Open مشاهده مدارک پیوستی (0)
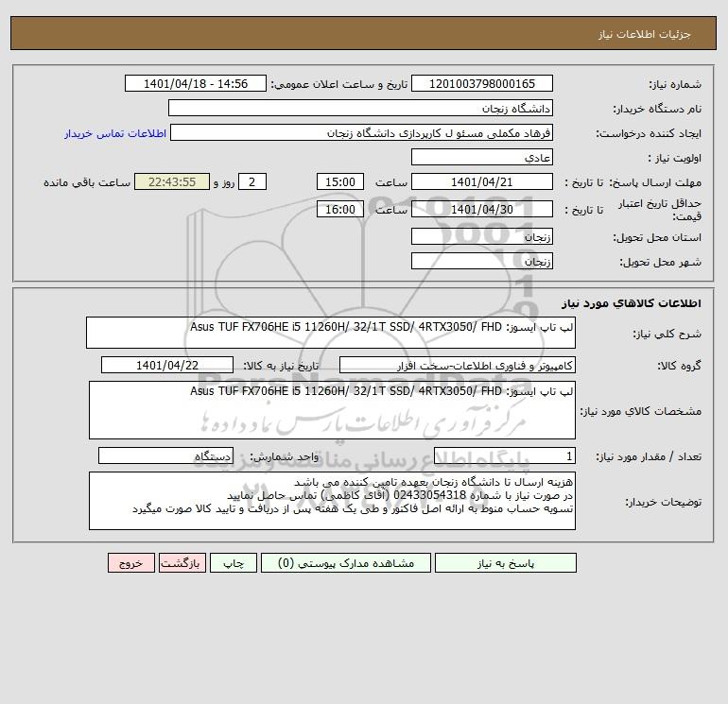 tap(346, 563)
